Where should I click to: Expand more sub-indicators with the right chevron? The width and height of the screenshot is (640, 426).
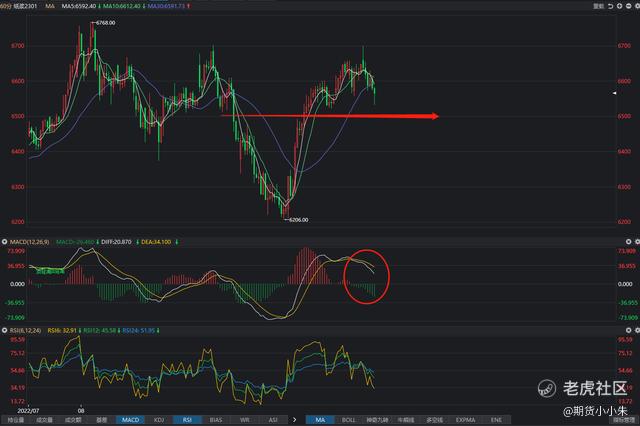pyautogui.click(x=295, y=420)
